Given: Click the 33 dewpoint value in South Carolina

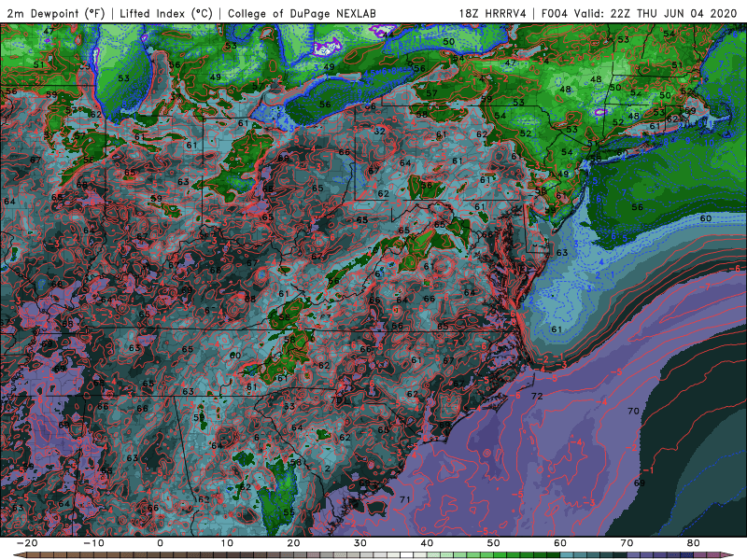Looking at the screenshot, I should coord(289,406).
